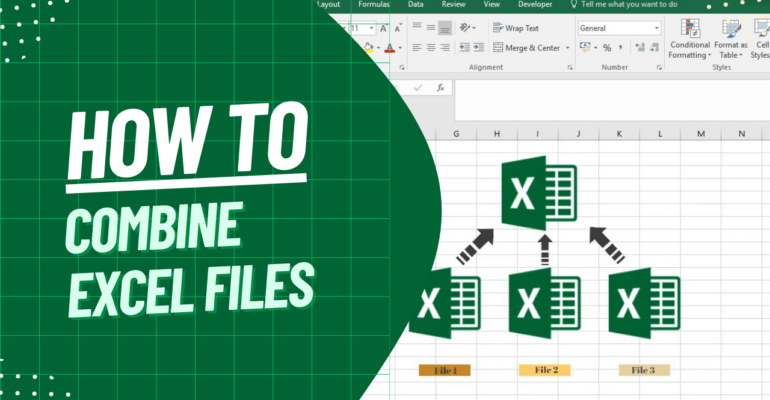Click the Fill Color bucket icon
Screen dimensions: 770x400
[368, 48]
